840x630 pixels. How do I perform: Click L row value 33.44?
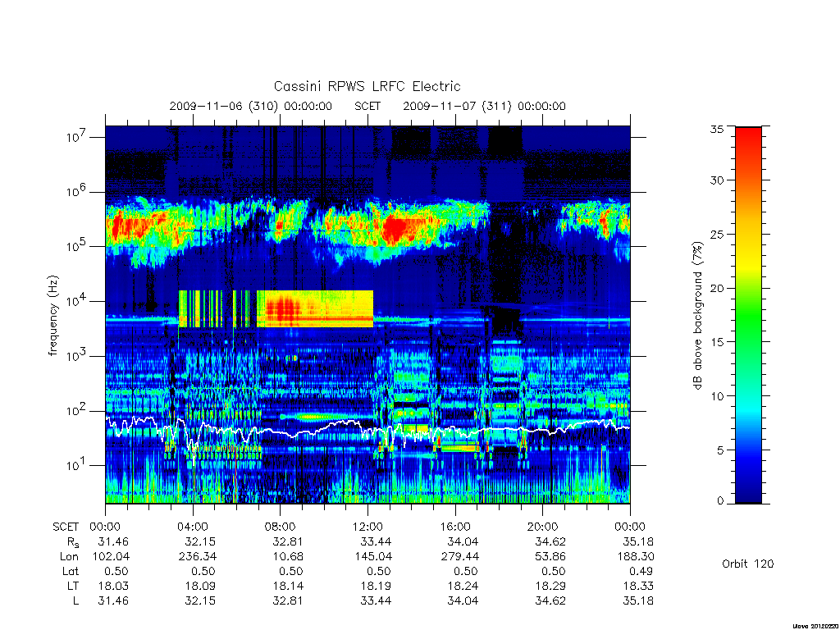(376, 600)
